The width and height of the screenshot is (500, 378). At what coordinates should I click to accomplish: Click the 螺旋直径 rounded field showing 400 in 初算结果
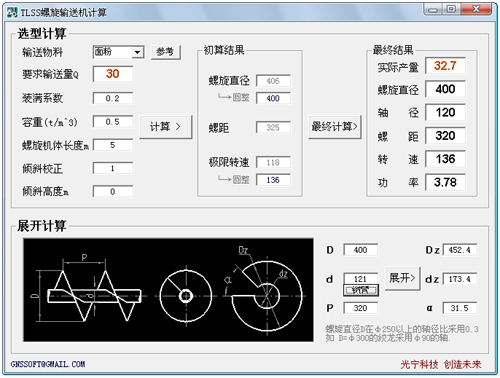point(273,98)
